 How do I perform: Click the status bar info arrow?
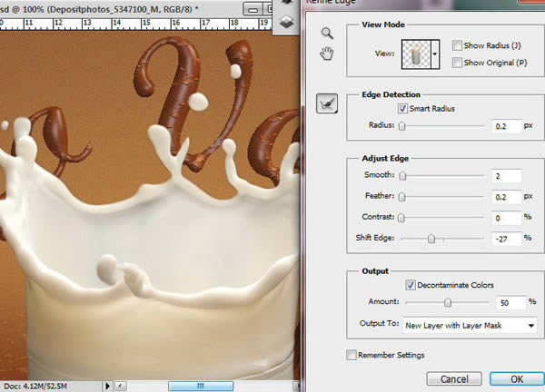pyautogui.click(x=107, y=386)
